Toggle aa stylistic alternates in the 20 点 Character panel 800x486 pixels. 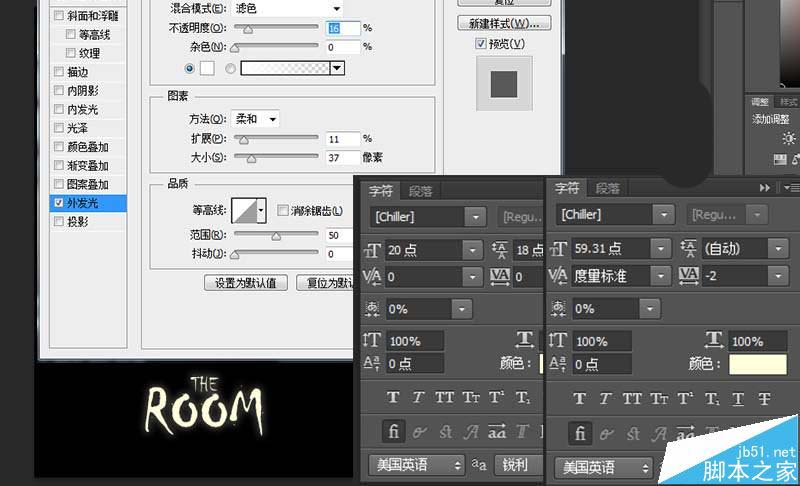[497, 432]
